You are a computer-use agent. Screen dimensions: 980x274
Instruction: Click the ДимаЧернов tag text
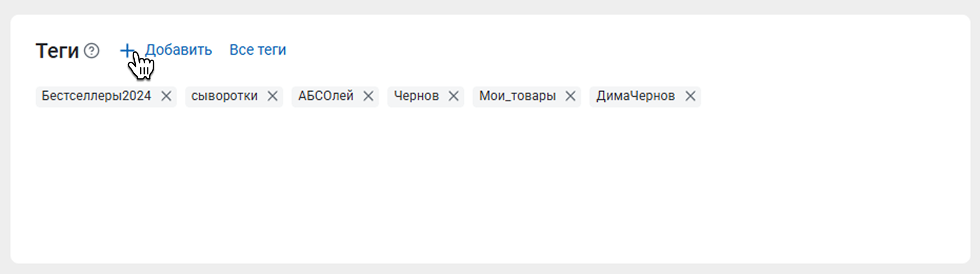(x=635, y=96)
